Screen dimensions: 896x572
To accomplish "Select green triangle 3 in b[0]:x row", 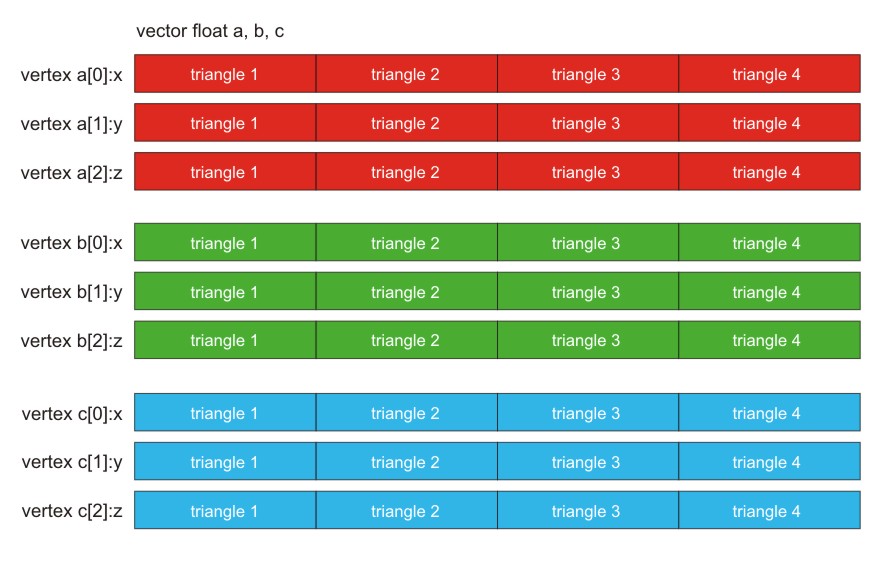I will pos(588,242).
